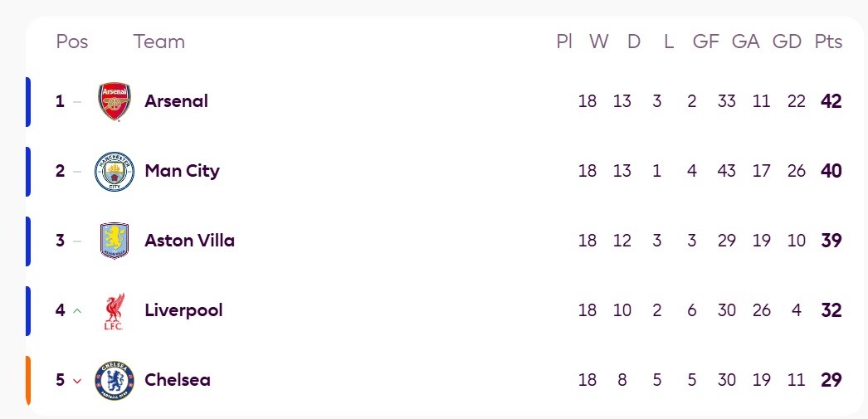The height and width of the screenshot is (419, 868).
Task: Select the Aston Villa team name
Action: 189,241
